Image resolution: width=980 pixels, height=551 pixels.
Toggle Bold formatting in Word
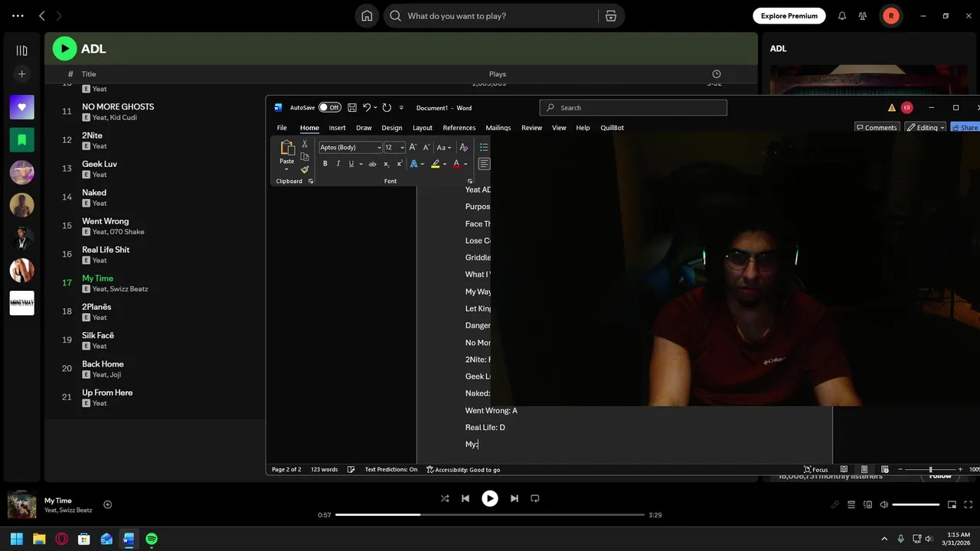coord(325,164)
